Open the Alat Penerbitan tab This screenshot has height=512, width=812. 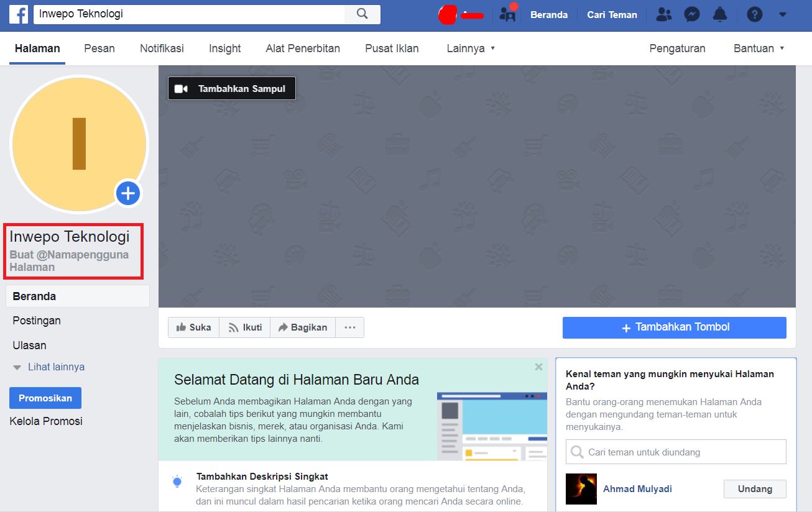[x=303, y=48]
